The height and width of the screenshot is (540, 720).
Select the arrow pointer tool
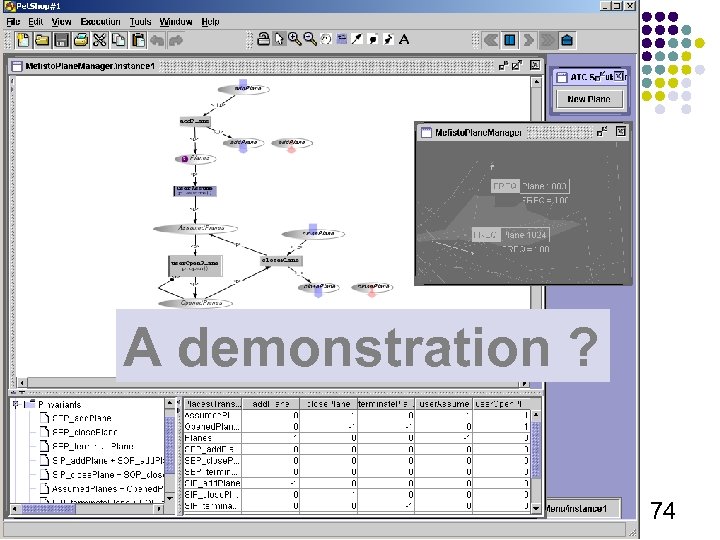(279, 39)
